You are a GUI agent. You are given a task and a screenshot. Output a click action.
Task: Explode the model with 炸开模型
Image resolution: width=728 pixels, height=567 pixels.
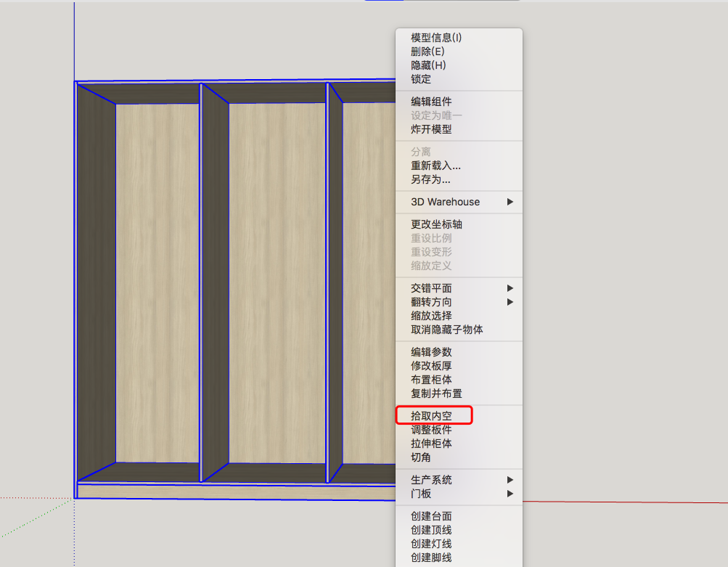click(431, 129)
